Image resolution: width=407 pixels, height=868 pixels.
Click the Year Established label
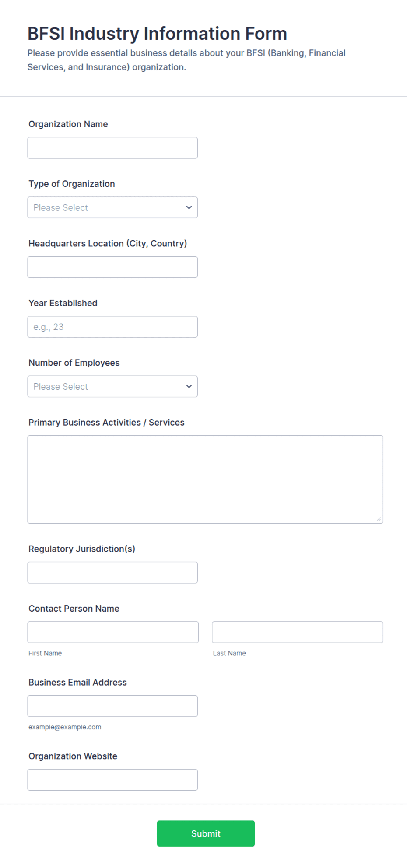[63, 303]
